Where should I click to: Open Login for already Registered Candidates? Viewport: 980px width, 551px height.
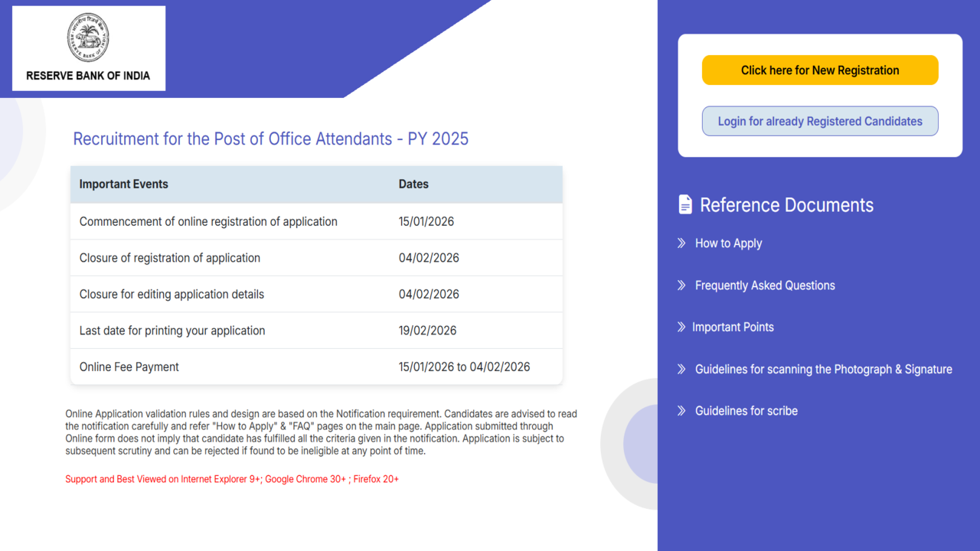pyautogui.click(x=820, y=121)
